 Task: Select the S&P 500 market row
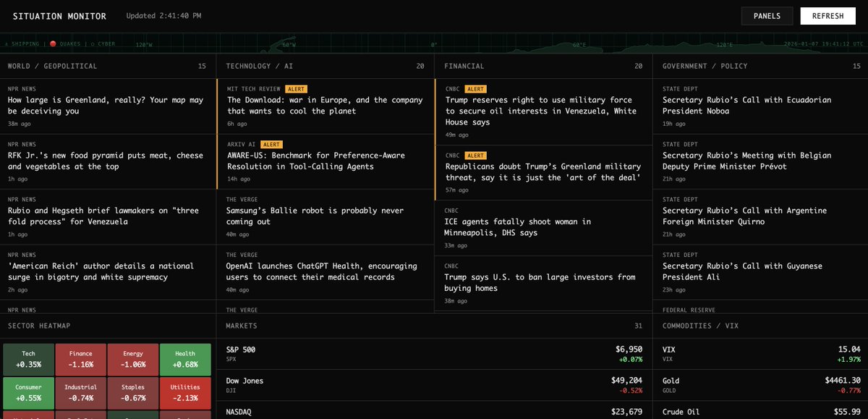[x=434, y=354]
